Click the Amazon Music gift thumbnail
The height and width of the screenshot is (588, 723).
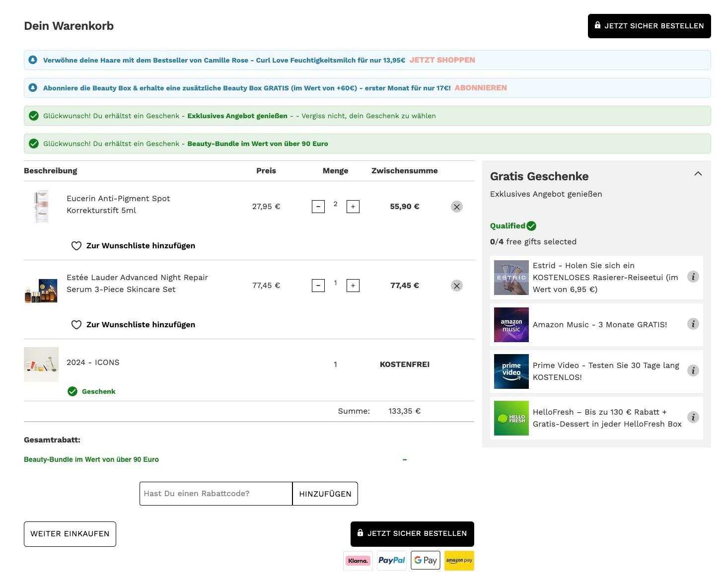tap(511, 325)
